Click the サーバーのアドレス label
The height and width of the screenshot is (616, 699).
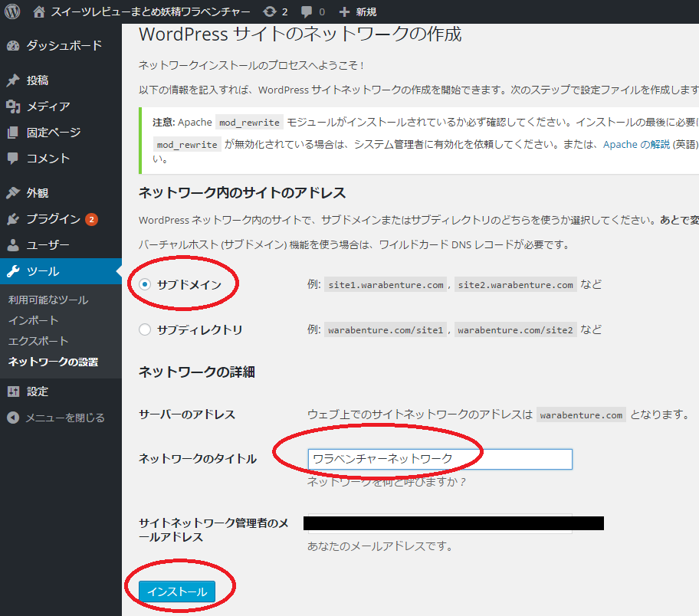[187, 414]
